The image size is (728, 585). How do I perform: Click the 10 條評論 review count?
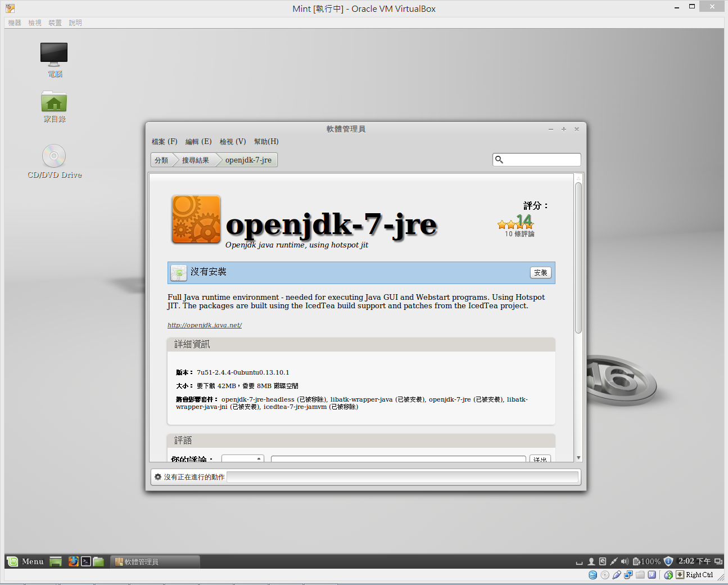click(x=519, y=234)
